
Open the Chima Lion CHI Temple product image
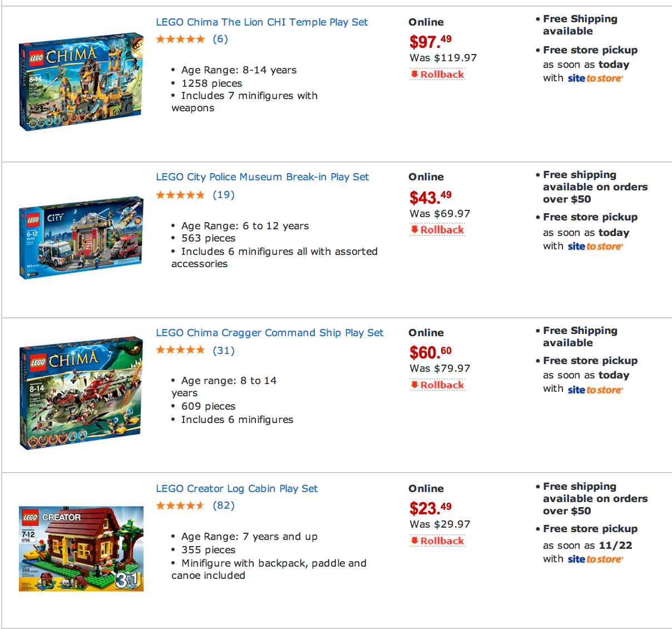[x=81, y=82]
